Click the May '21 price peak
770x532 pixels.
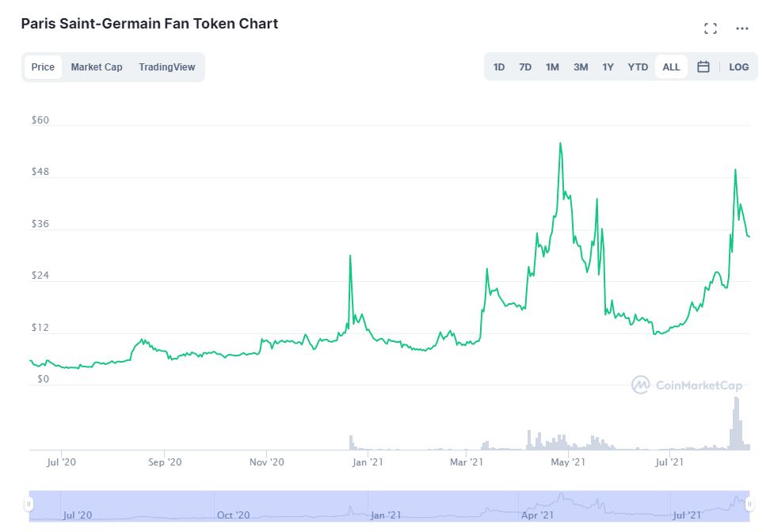click(560, 144)
